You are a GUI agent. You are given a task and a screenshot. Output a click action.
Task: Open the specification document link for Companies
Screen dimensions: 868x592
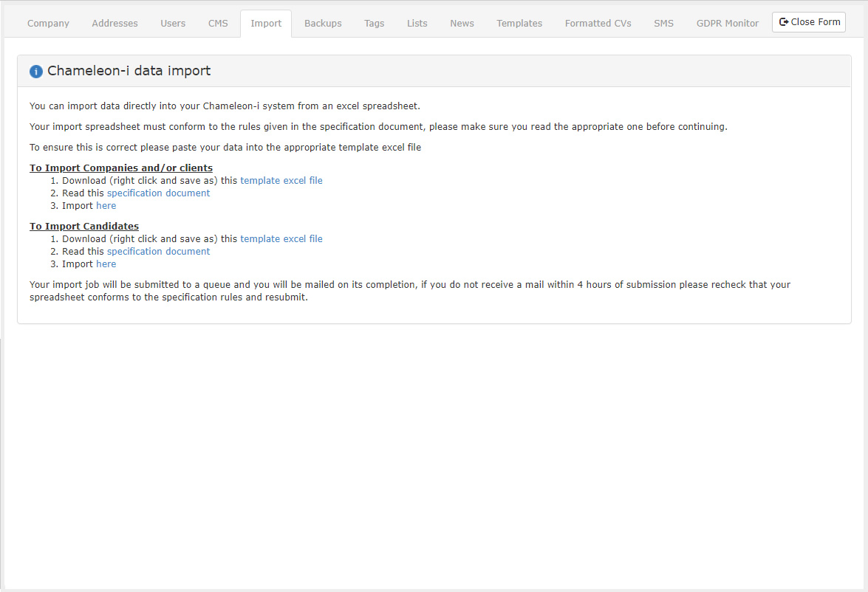158,193
